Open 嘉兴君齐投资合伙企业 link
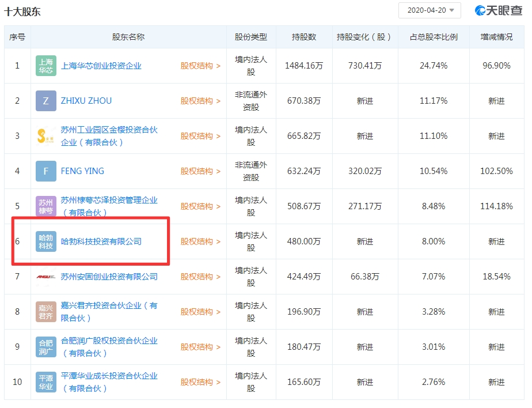Viewport: 532px width, 408px height. pyautogui.click(x=109, y=312)
